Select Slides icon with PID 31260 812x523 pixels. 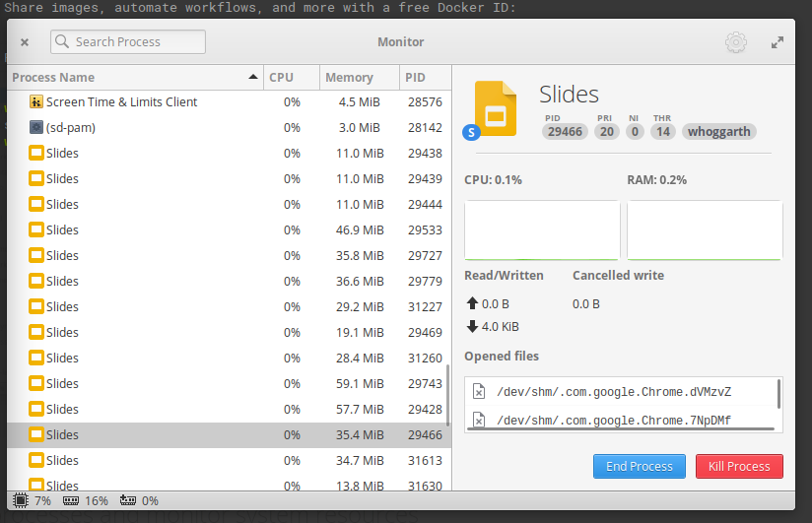click(x=36, y=358)
